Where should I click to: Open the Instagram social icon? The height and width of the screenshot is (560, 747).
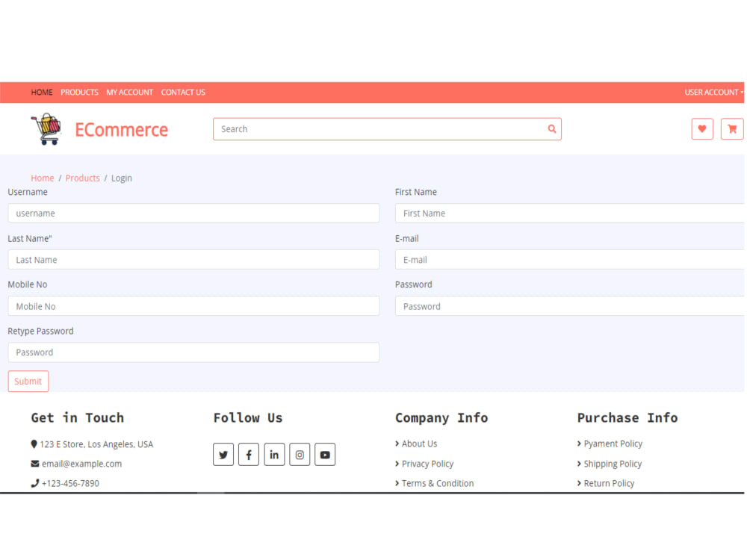click(x=300, y=454)
